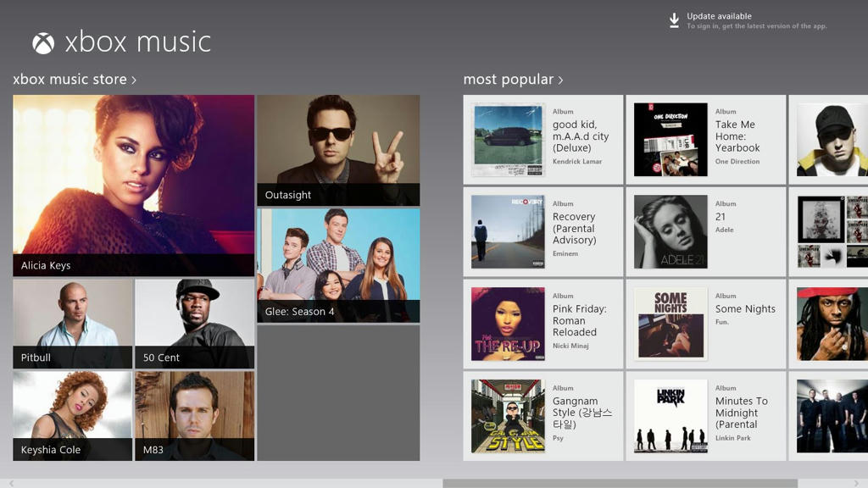Open the album 21 by Adele
This screenshot has height=488, width=868.
pyautogui.click(x=708, y=230)
